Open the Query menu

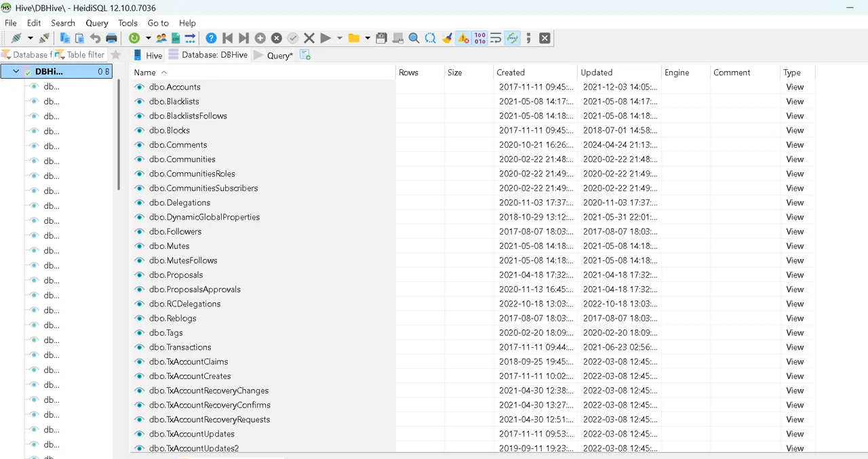point(97,23)
